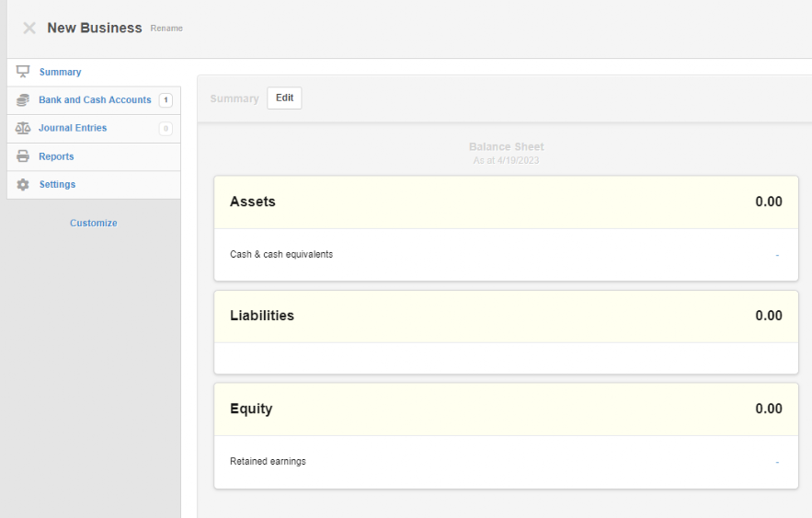Click the Cash & cash equivalents dash amount
Viewport: 812px width, 518px height.
777,255
